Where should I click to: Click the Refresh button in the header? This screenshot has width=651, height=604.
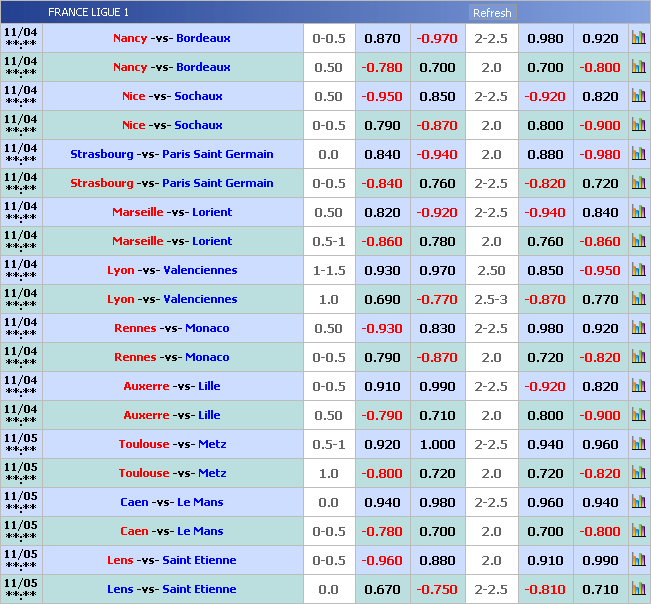click(491, 13)
